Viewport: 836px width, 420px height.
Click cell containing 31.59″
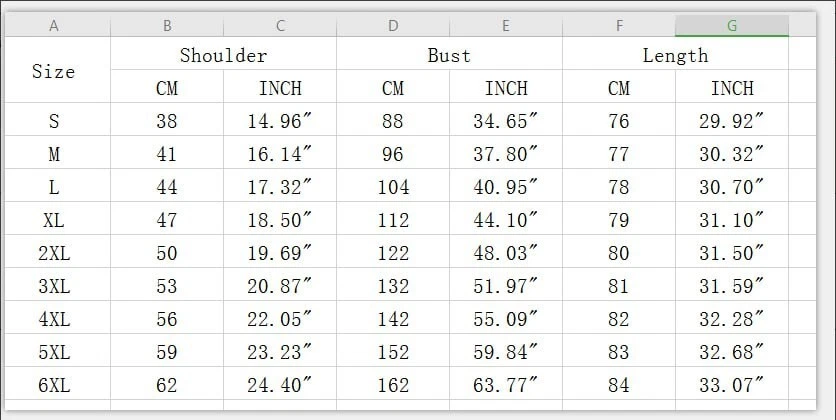pos(732,286)
